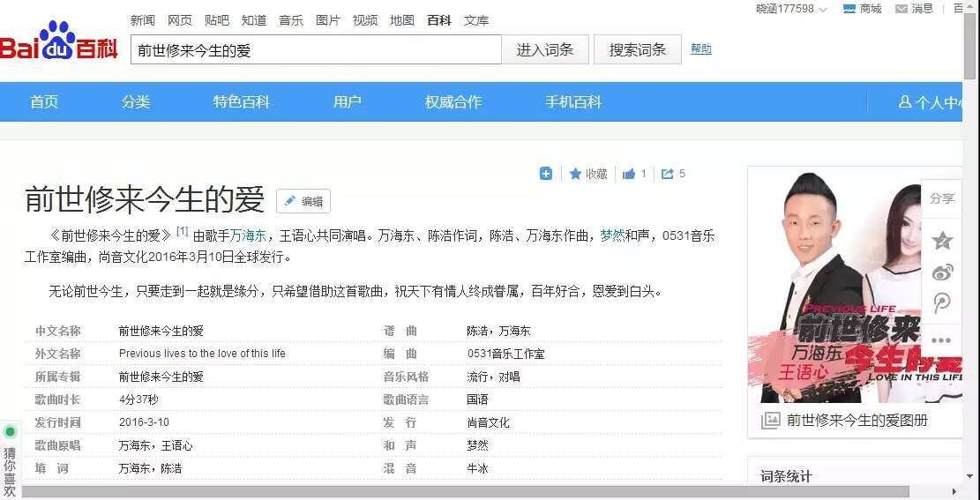Open the 万海东 singer link

pyautogui.click(x=248, y=235)
